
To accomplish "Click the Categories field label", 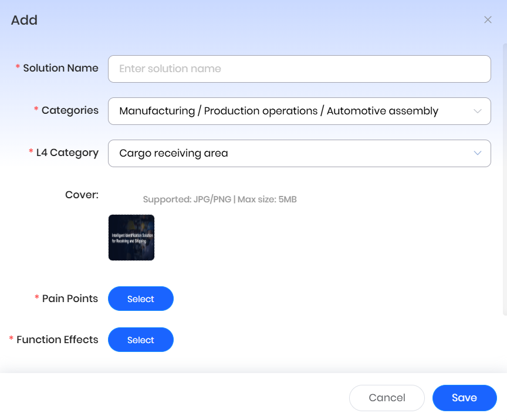I will [x=70, y=110].
